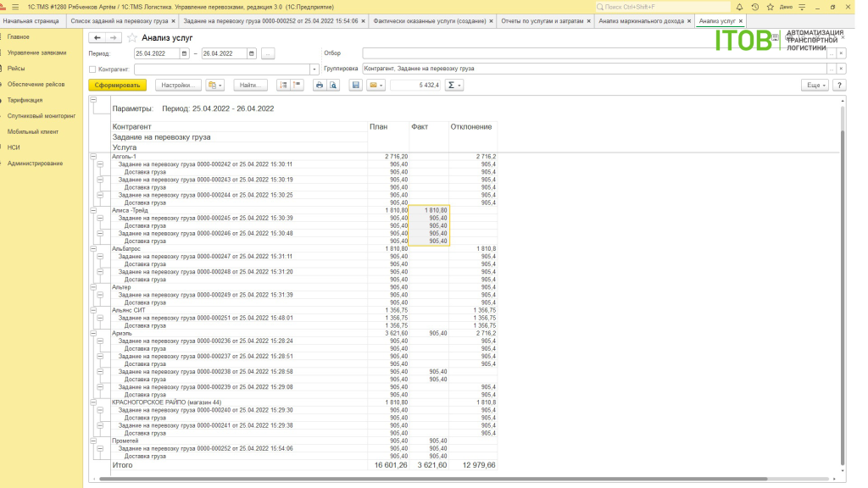Close Список заданий на перевозку груза tab
Screen dimensions: 868x488
(x=173, y=21)
